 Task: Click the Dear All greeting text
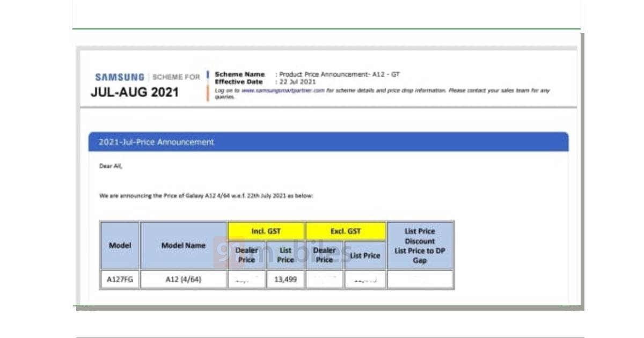click(x=111, y=166)
